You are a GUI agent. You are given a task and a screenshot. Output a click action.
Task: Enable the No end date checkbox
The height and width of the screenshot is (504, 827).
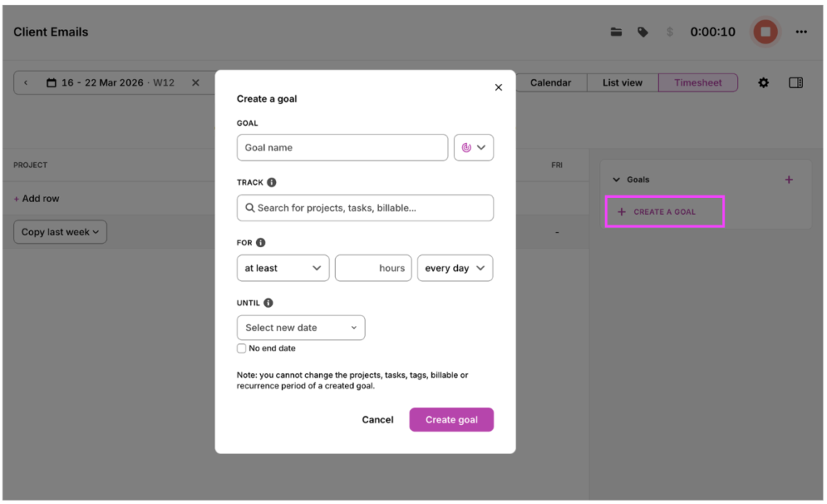[241, 349]
